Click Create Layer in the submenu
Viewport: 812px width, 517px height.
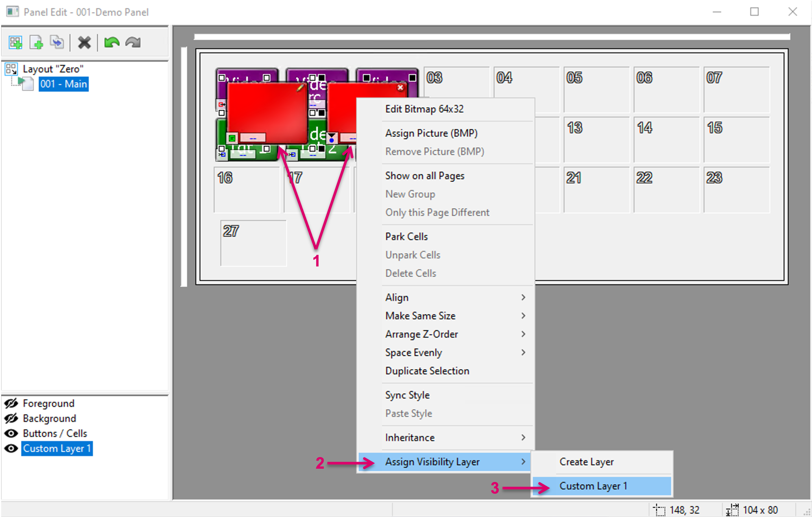tap(587, 462)
